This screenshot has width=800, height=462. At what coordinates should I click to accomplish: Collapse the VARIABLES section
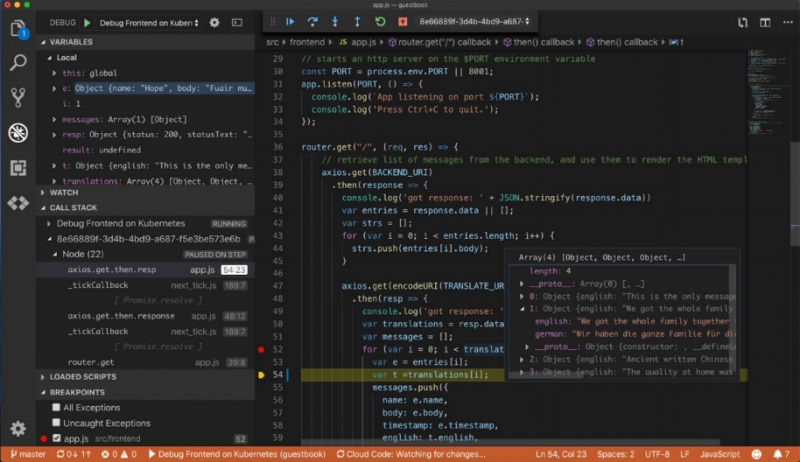145,42
